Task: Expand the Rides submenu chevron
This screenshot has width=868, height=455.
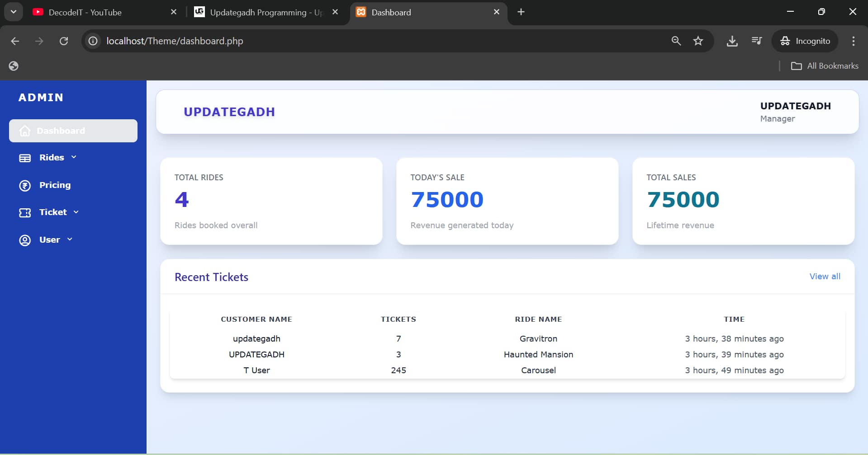Action: 74,157
